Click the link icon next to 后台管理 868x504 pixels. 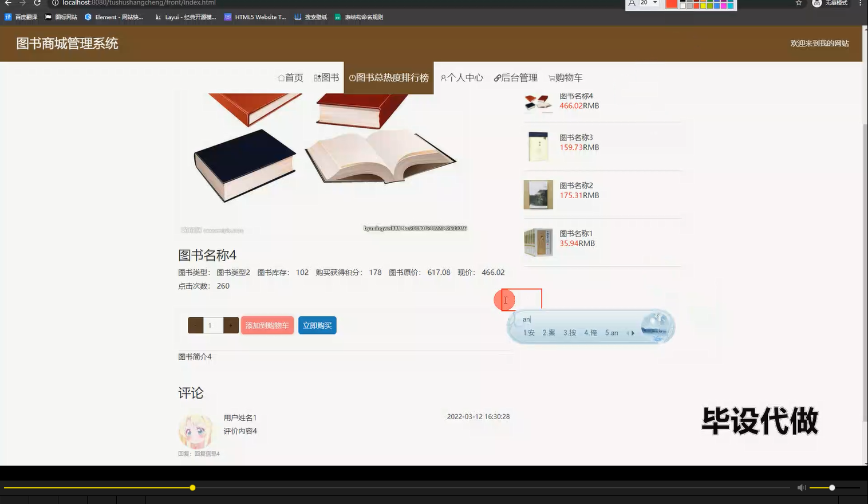pos(497,77)
